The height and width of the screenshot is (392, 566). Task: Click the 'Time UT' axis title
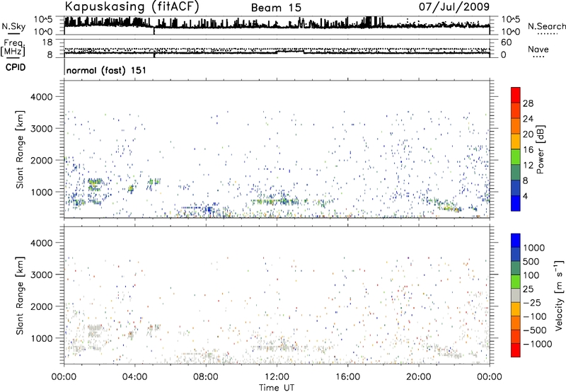(x=277, y=388)
